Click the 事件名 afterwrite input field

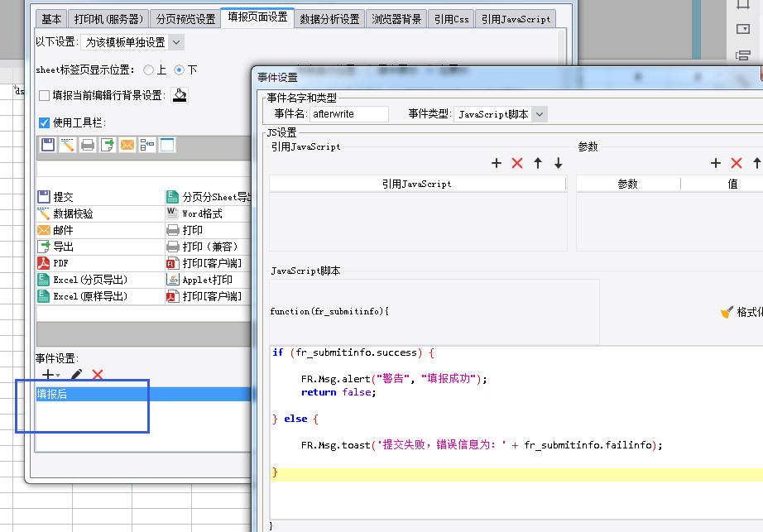click(349, 114)
